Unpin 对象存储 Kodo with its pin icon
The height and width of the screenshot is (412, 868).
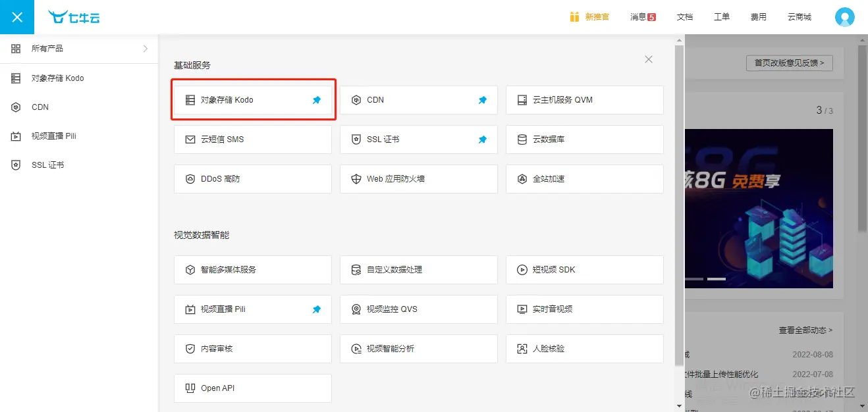point(317,100)
